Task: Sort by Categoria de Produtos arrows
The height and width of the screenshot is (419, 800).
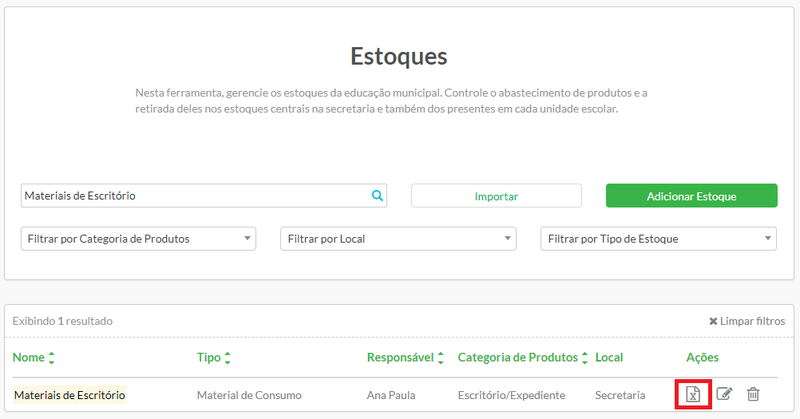Action: coord(584,358)
